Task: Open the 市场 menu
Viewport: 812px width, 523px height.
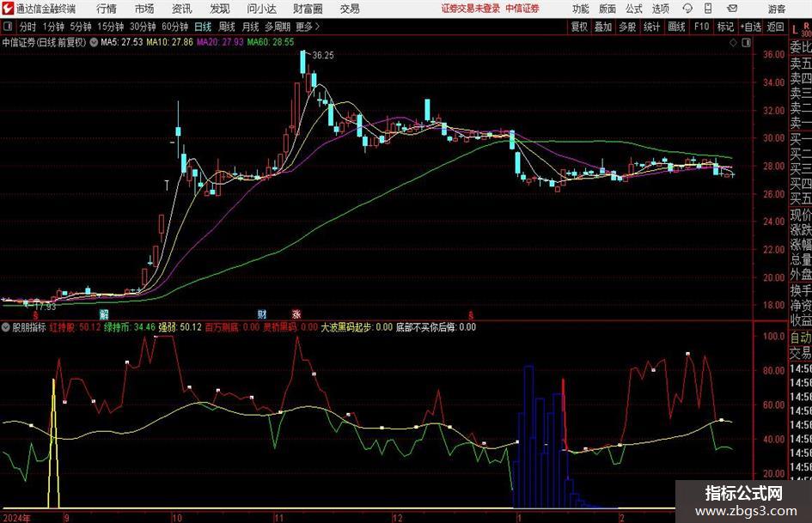Action: (x=144, y=9)
